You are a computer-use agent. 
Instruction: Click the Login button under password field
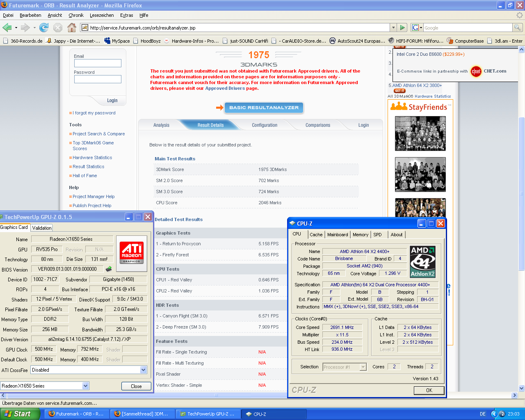(x=112, y=100)
